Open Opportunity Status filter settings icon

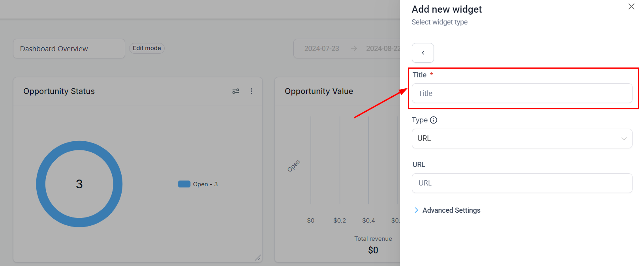[236, 91]
